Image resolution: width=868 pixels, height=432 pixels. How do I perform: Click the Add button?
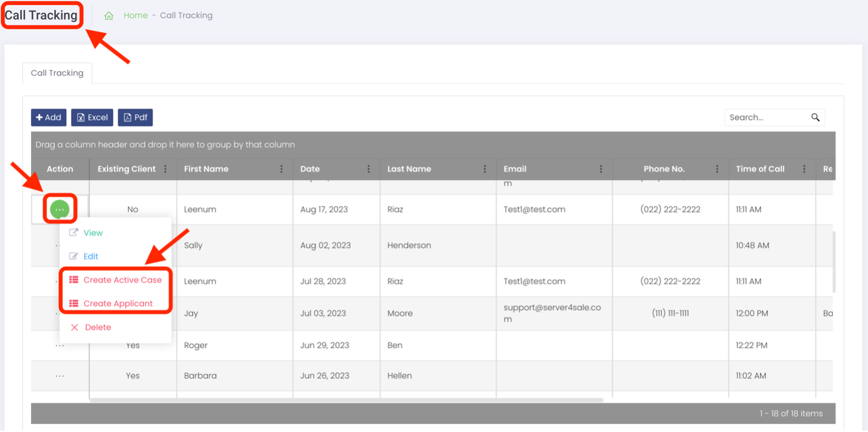click(49, 117)
